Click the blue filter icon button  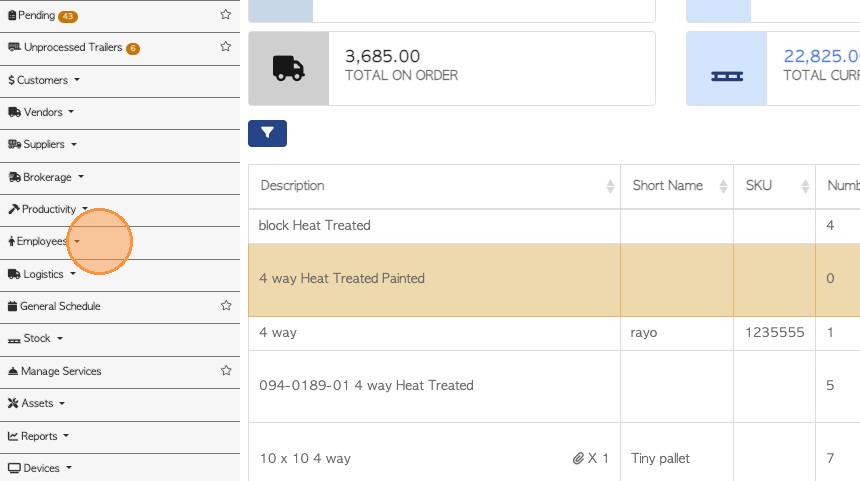267,133
